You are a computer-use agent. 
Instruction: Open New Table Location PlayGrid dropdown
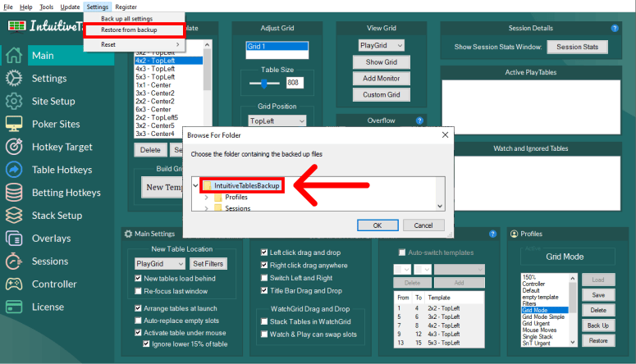(160, 263)
